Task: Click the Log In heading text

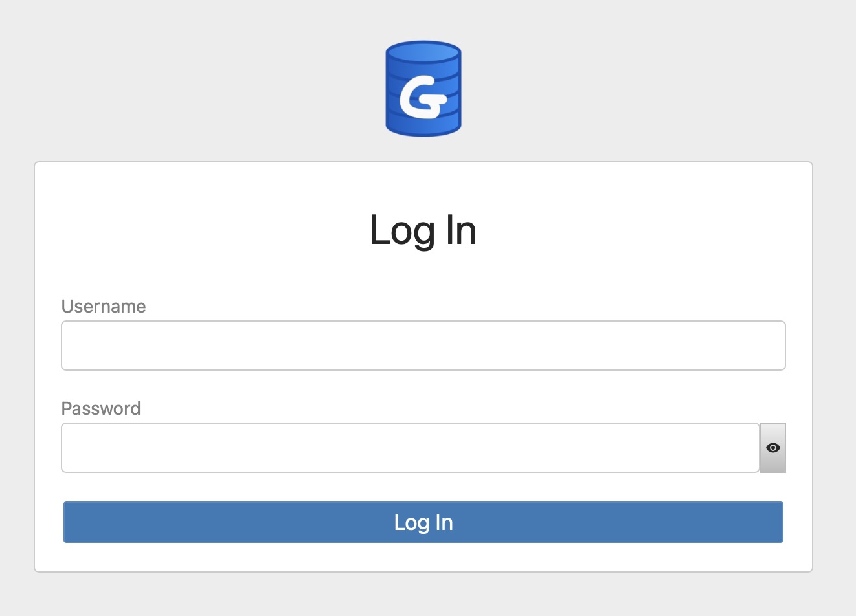Action: (x=423, y=231)
